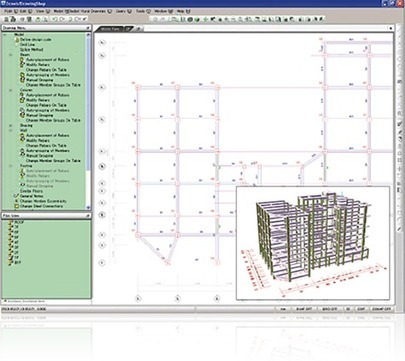Toggle the OSNAP OFF status button
The width and height of the screenshot is (405, 361).
(x=381, y=309)
